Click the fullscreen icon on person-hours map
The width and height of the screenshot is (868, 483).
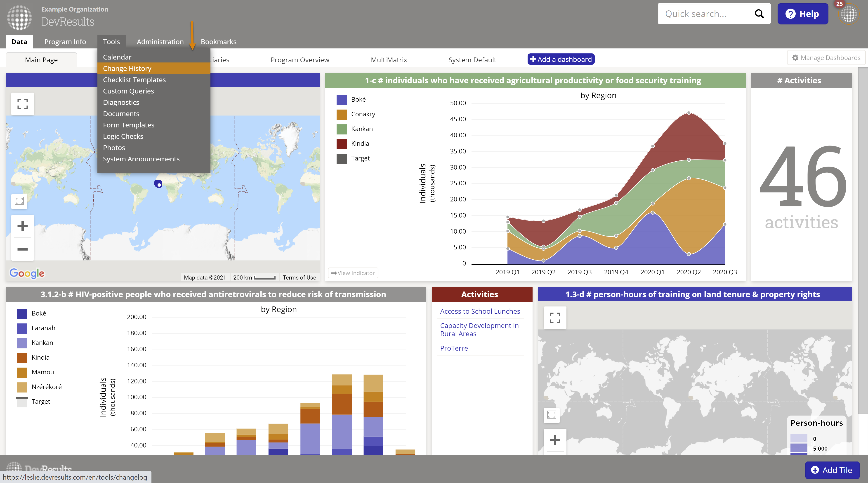point(555,318)
